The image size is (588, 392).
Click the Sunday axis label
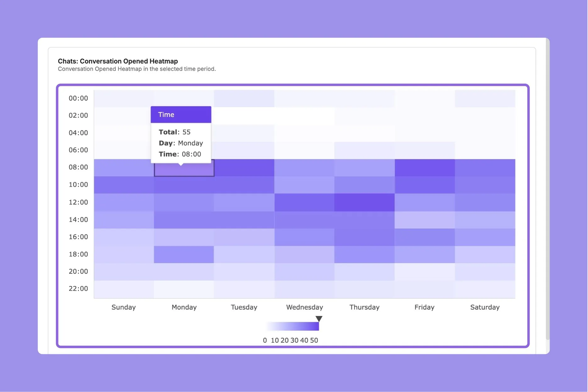(124, 307)
